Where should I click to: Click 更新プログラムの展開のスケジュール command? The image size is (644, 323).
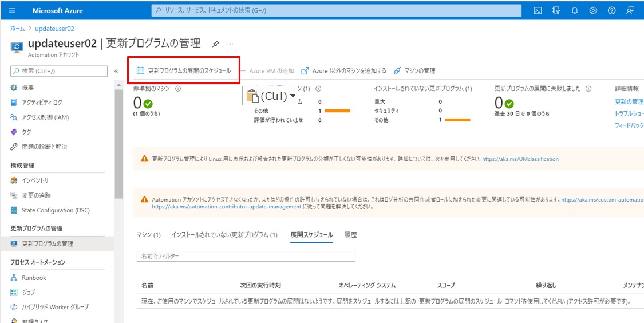coord(184,70)
